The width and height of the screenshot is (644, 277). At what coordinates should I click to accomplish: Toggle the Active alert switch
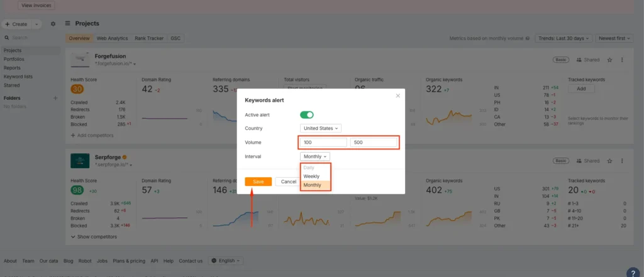306,115
